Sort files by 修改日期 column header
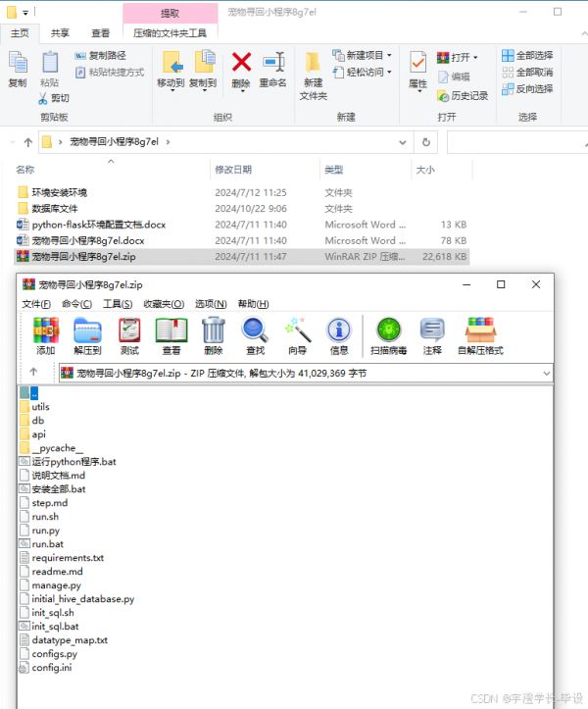This screenshot has width=588, height=709. tap(233, 170)
